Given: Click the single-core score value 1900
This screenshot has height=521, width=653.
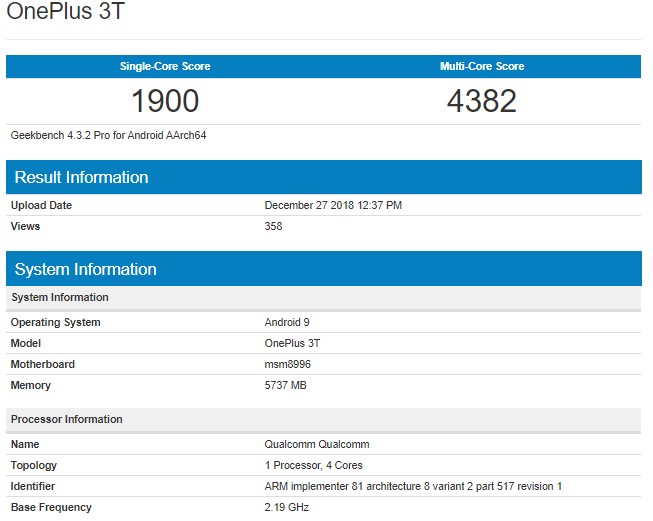Looking at the screenshot, I should click(x=165, y=101).
